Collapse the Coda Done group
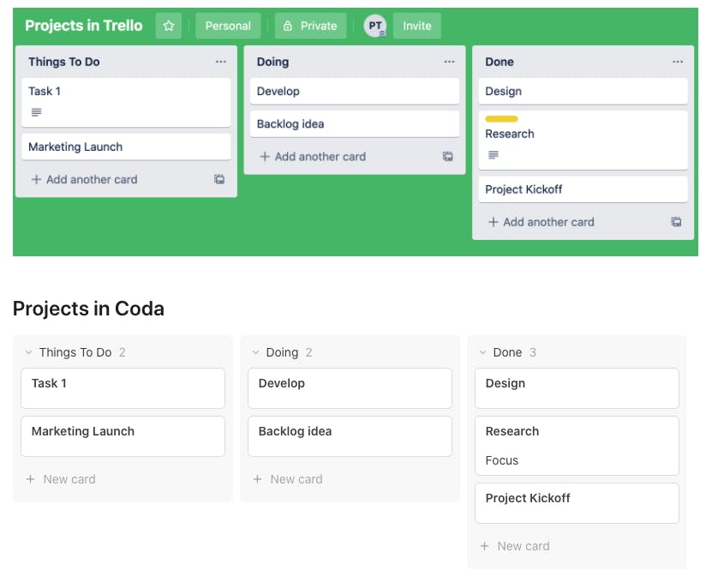Screen dimensions: 712x588 [482, 352]
